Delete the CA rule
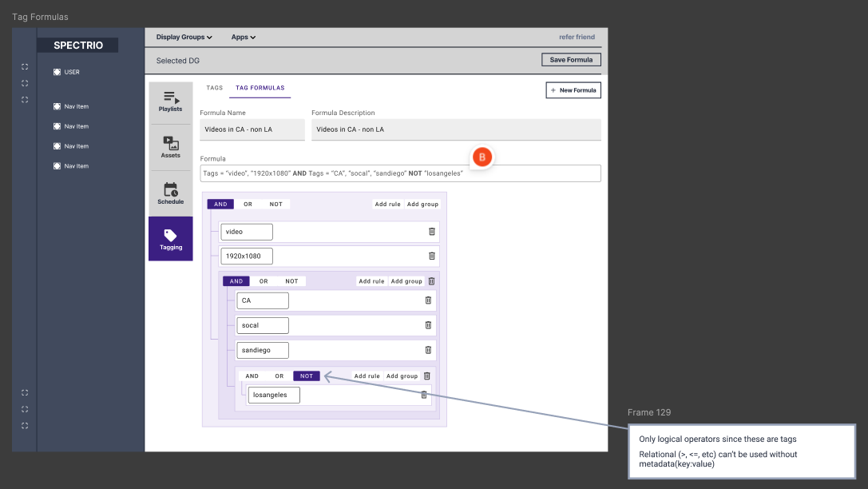 point(428,300)
